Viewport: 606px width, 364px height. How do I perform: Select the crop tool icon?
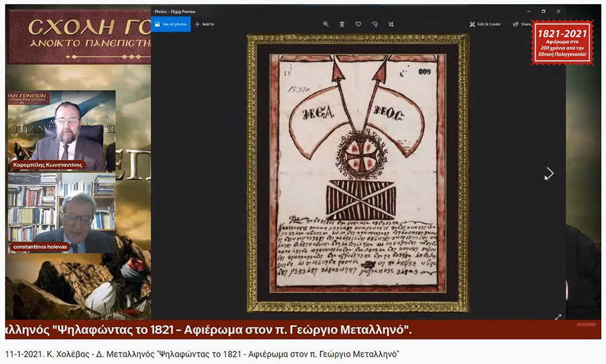[391, 24]
